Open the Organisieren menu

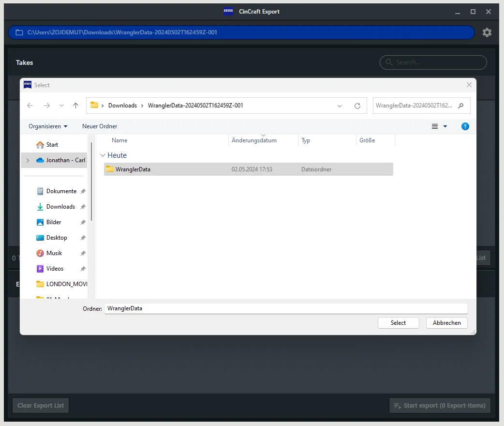tap(48, 126)
